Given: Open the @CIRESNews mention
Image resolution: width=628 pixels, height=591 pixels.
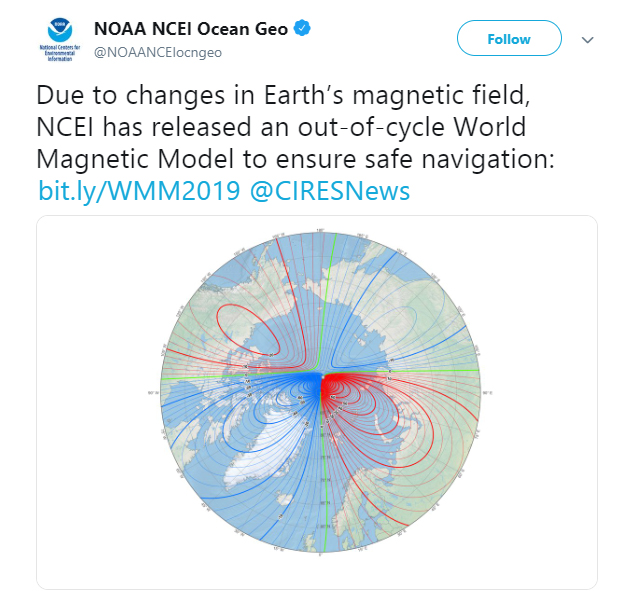Looking at the screenshot, I should [330, 191].
